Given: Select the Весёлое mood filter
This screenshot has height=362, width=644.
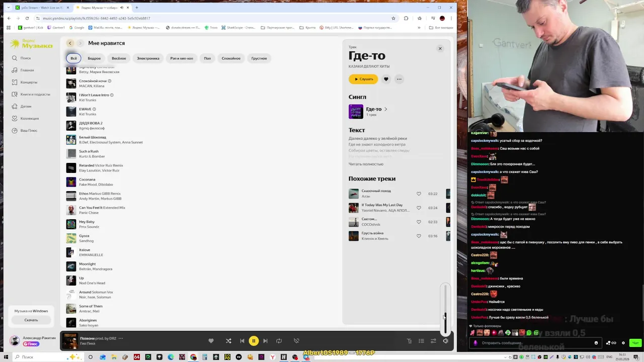Looking at the screenshot, I should click(x=119, y=58).
